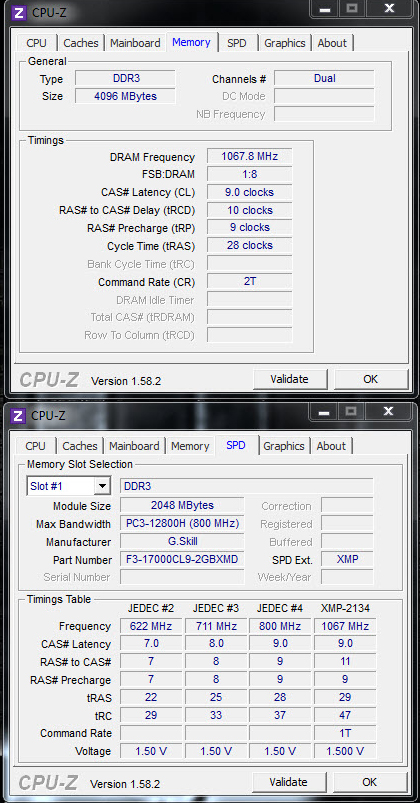
Task: Close the Memory CPU-Z window
Action: pyautogui.click(x=390, y=8)
